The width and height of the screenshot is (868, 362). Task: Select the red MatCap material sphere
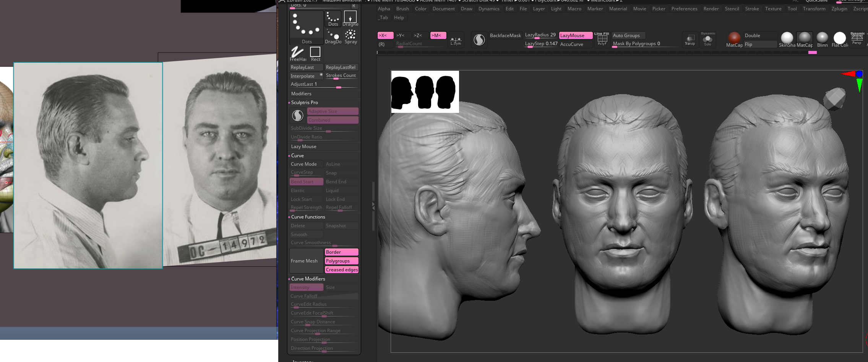734,38
